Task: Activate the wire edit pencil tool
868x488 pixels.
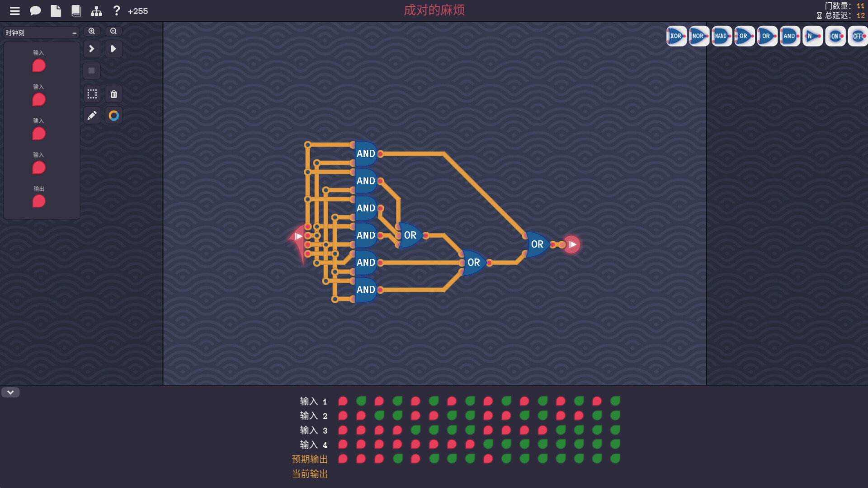Action: click(92, 115)
